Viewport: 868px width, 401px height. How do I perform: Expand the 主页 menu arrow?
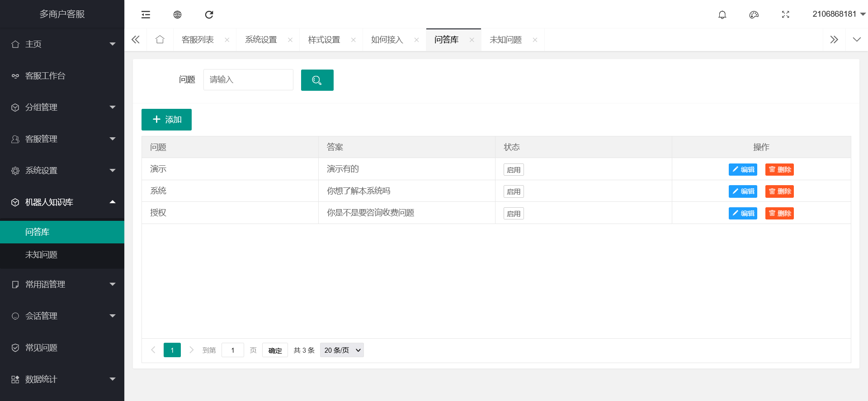pyautogui.click(x=113, y=44)
